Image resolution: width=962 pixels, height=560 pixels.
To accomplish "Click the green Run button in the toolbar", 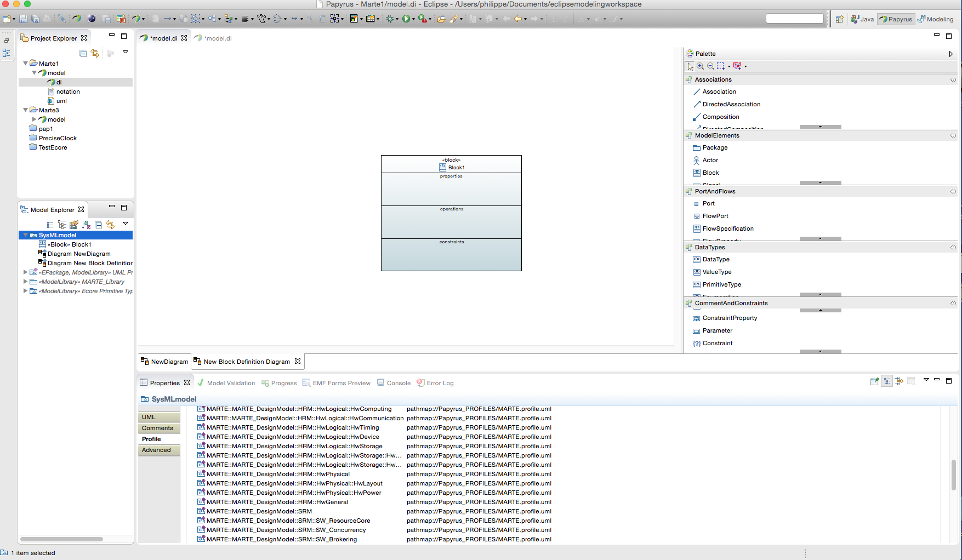I will (406, 19).
